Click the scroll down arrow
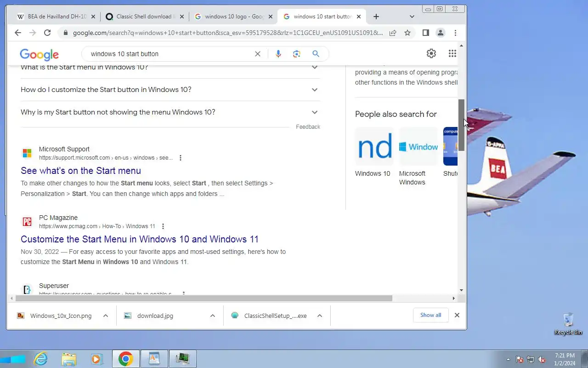Screen dimensions: 588x368 click(x=462, y=290)
